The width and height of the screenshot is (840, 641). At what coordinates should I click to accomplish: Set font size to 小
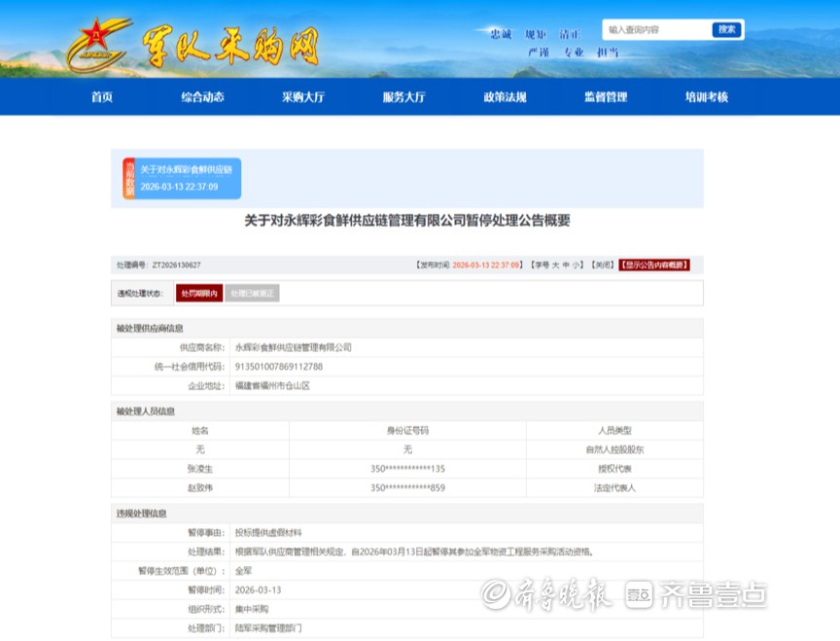coord(577,265)
